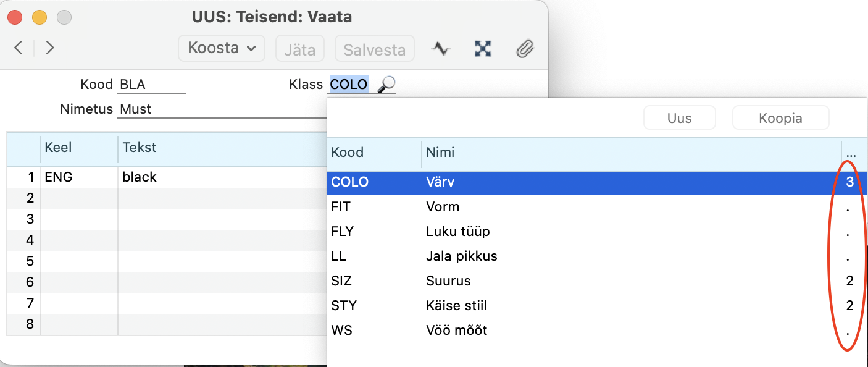Sort list by the Nimi column header

point(631,153)
